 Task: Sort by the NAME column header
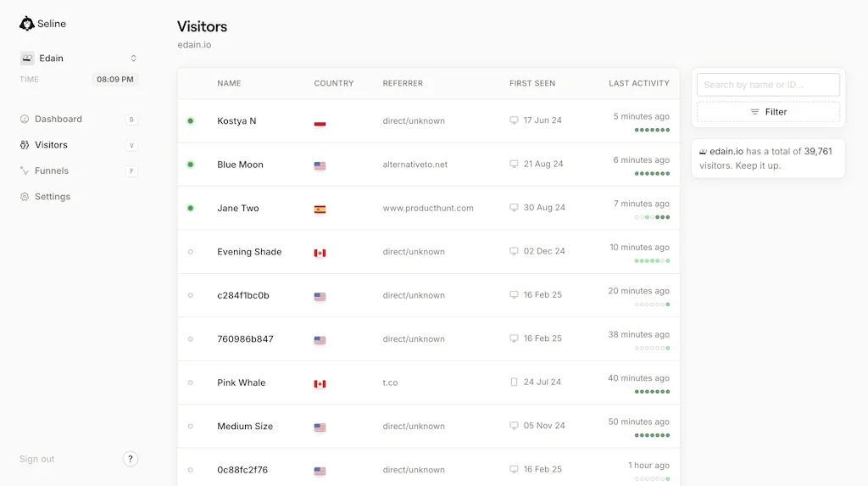tap(229, 83)
